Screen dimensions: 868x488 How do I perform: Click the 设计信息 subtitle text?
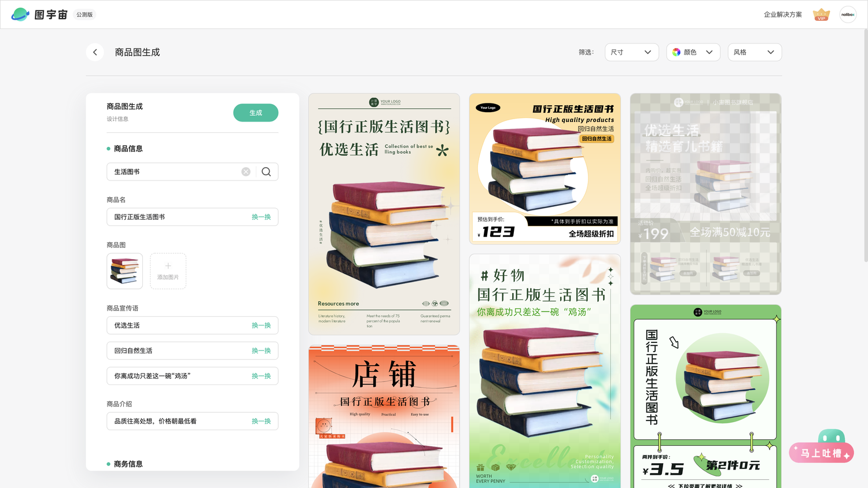pos(117,119)
